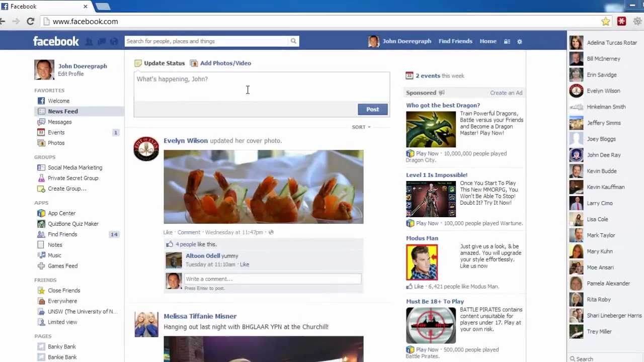The width and height of the screenshot is (644, 362).
Task: Click the chat Search field
Action: click(606, 358)
